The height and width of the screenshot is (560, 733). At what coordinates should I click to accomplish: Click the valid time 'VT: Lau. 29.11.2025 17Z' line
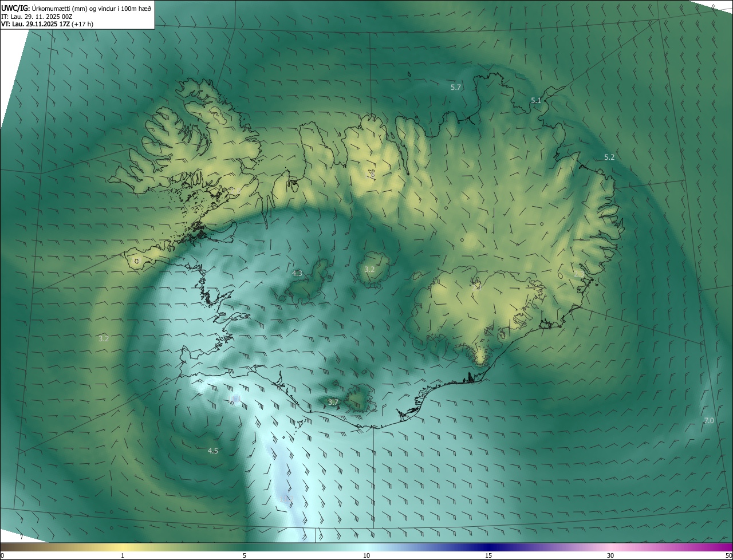[x=47, y=24]
